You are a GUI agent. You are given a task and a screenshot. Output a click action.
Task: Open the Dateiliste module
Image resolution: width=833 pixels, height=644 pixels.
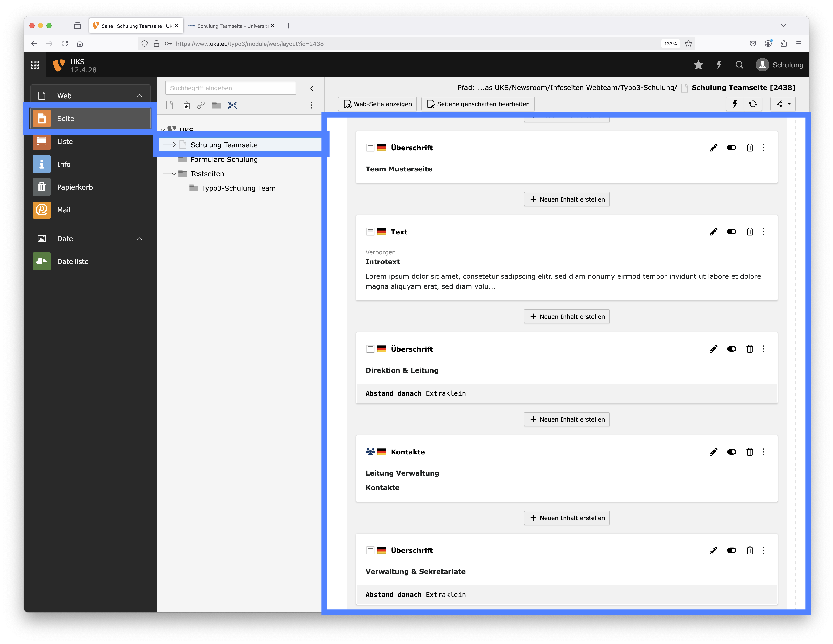pos(72,261)
